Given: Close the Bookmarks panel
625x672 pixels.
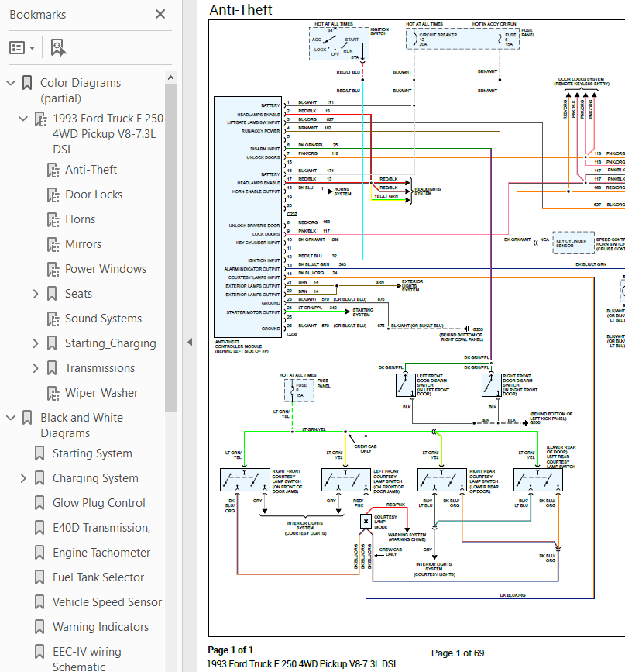Looking at the screenshot, I should pyautogui.click(x=160, y=14).
